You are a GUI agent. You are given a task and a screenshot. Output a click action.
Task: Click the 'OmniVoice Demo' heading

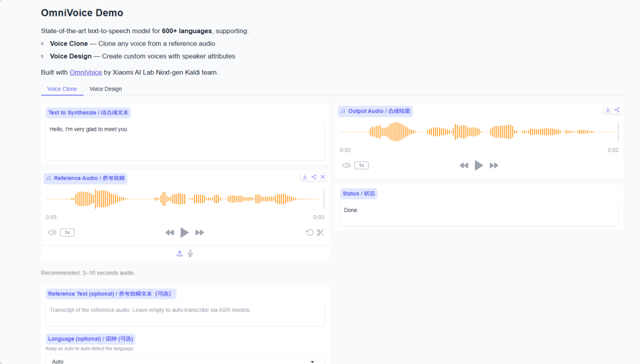point(82,12)
